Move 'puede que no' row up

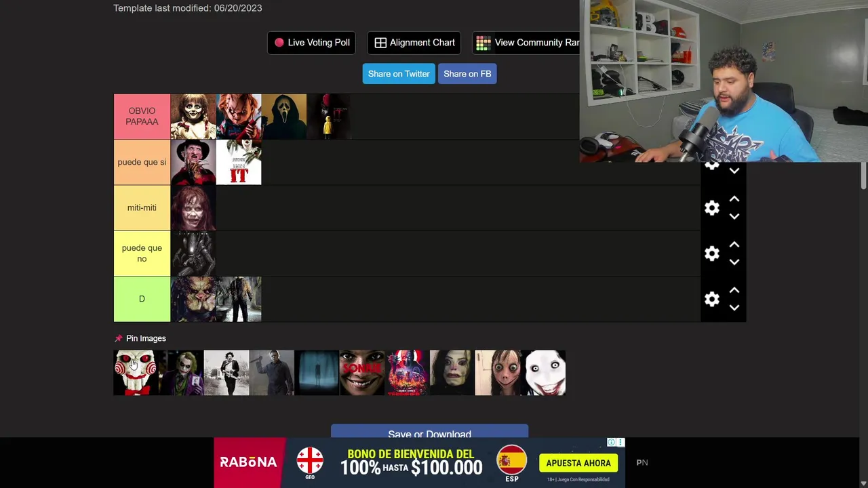pyautogui.click(x=734, y=245)
